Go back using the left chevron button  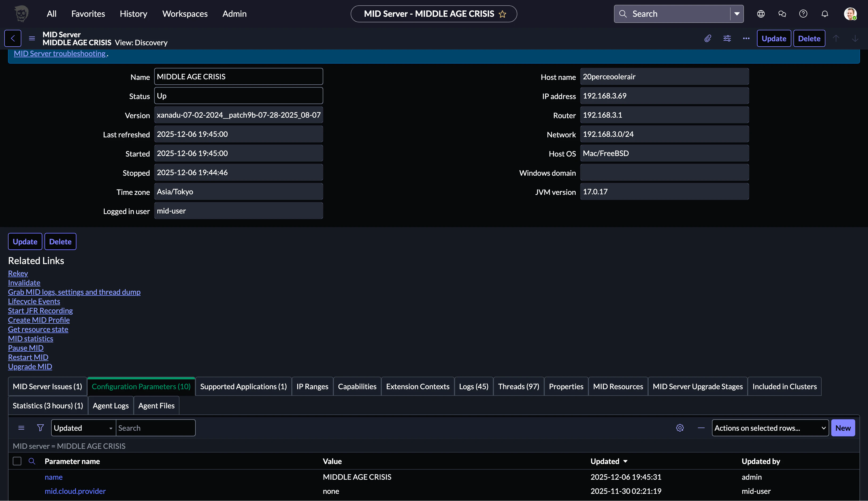click(x=13, y=38)
